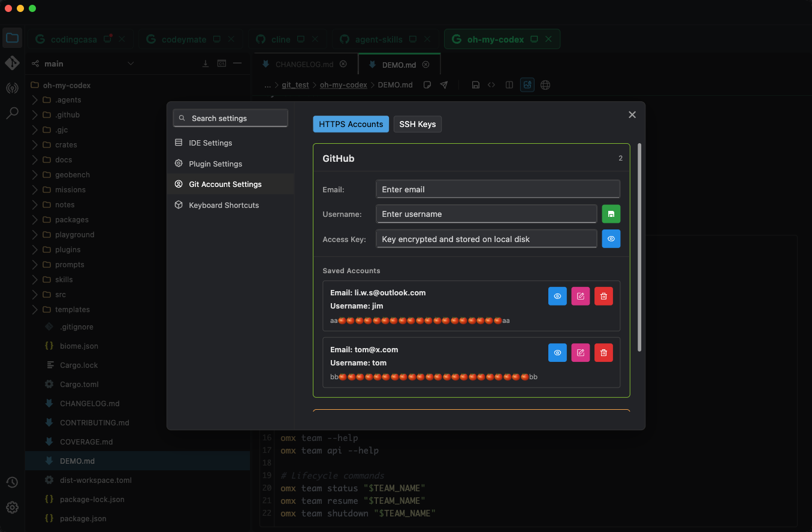
Task: Open Cargo.toml in file tree
Action: 137,385
